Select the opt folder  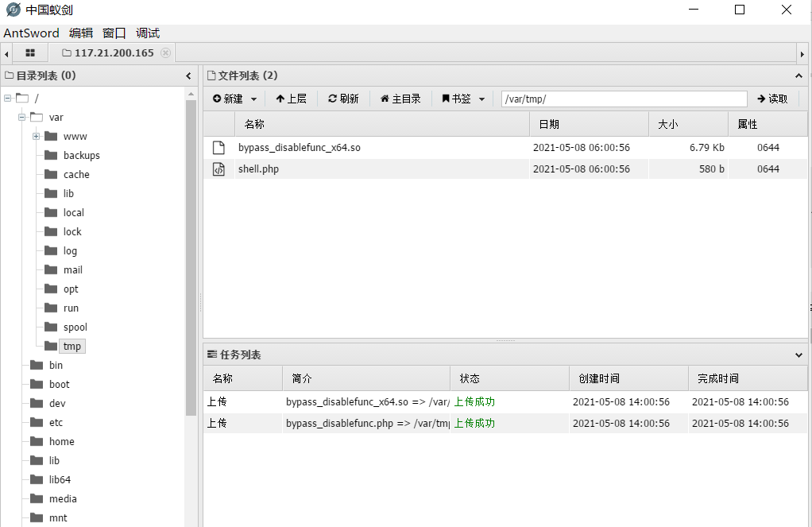(71, 289)
